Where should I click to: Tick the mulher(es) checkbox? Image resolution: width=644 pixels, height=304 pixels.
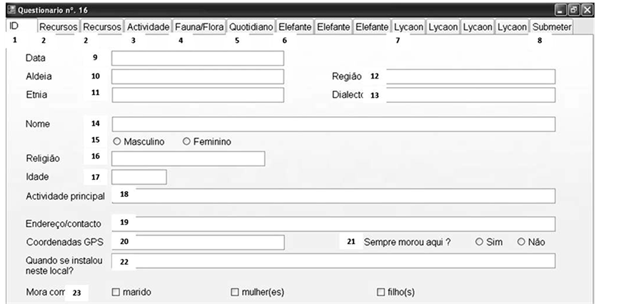pyautogui.click(x=234, y=292)
